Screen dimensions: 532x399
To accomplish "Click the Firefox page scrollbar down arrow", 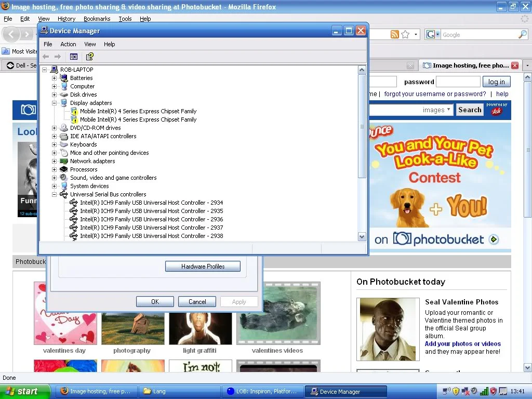I will (528, 367).
